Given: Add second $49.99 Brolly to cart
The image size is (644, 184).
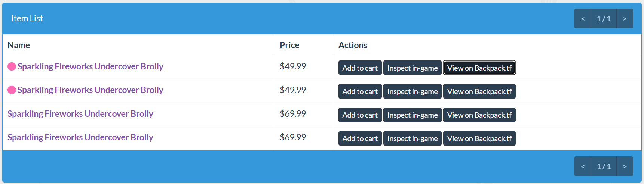Looking at the screenshot, I should (x=360, y=91).
